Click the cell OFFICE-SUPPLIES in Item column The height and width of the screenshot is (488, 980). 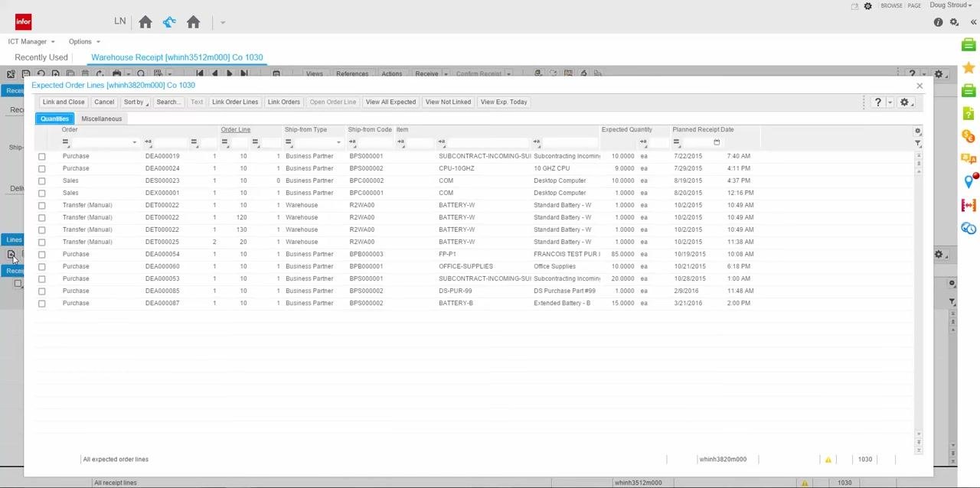[465, 266]
